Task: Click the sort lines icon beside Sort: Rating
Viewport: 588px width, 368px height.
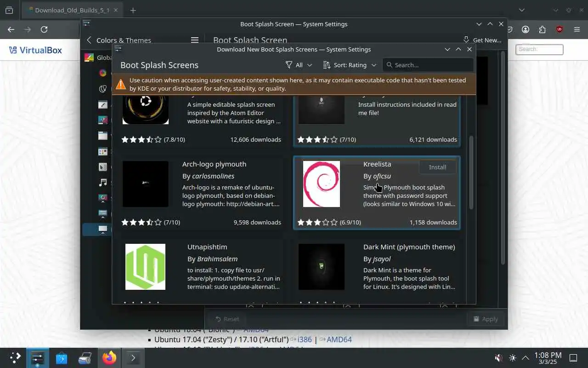Action: (x=327, y=65)
